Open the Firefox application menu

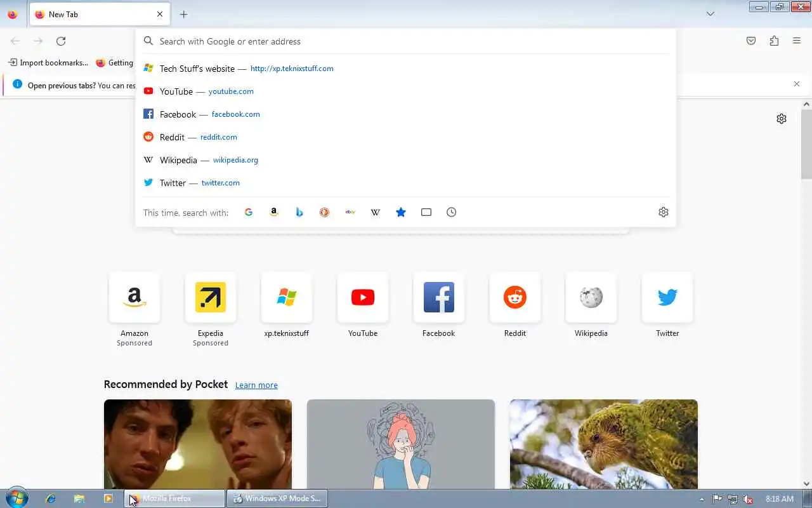(797, 41)
